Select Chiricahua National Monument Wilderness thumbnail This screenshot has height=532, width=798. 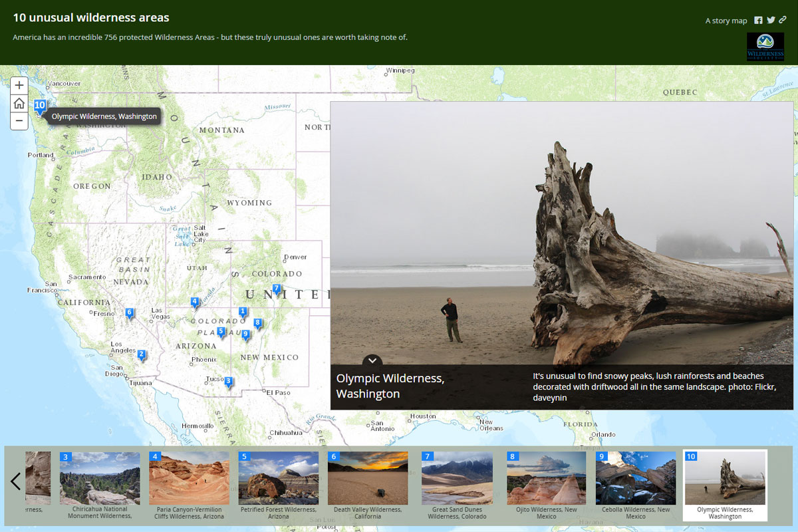click(100, 478)
